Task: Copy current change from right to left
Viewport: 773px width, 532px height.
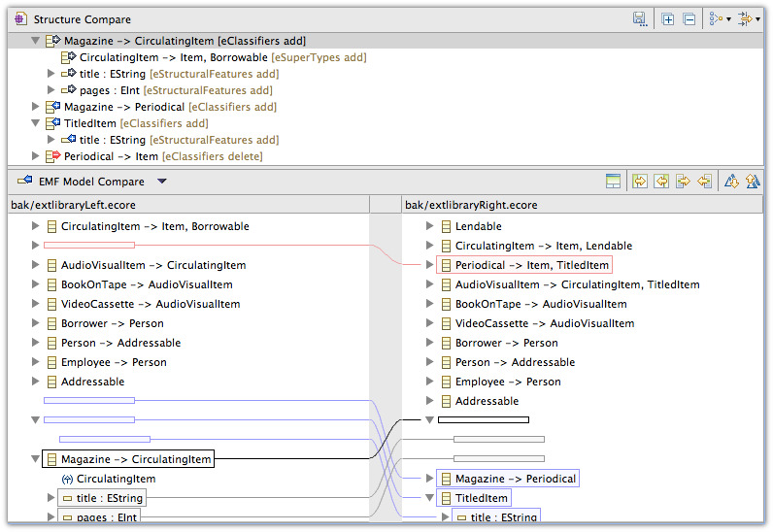Action: pyautogui.click(x=704, y=181)
